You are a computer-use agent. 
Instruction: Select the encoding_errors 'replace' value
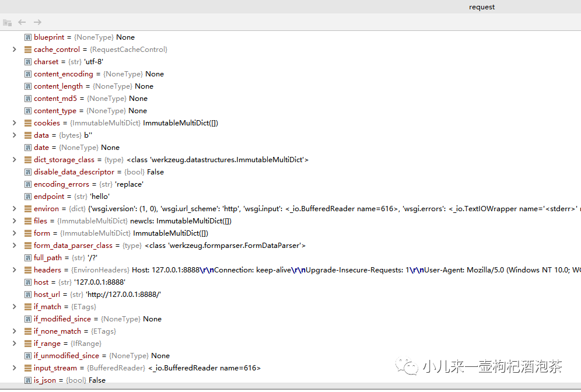(x=129, y=184)
